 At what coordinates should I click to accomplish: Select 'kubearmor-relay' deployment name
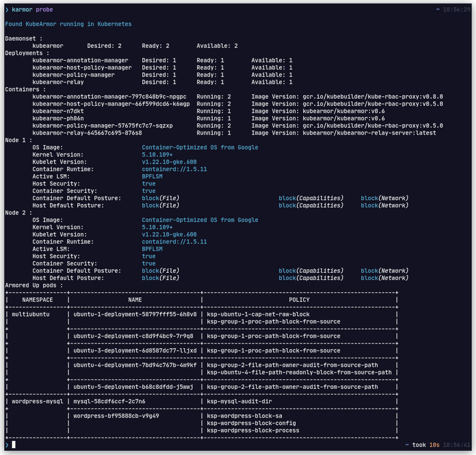58,82
